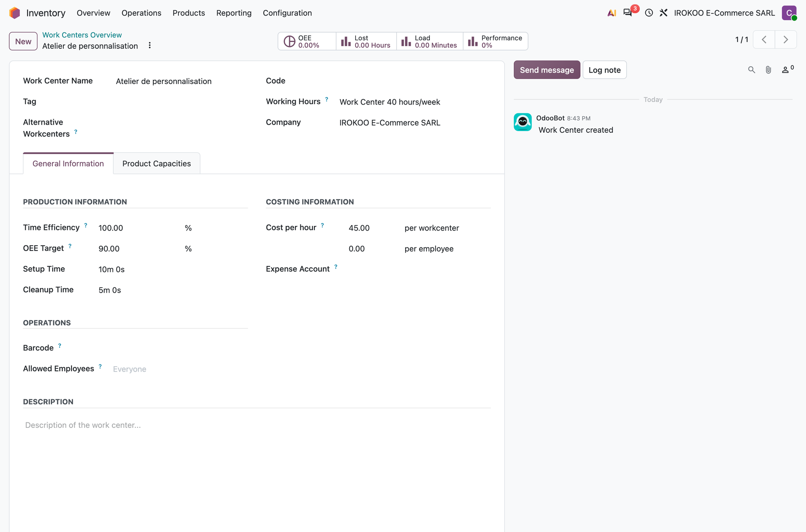Open the debug tools wrench icon

pyautogui.click(x=664, y=13)
